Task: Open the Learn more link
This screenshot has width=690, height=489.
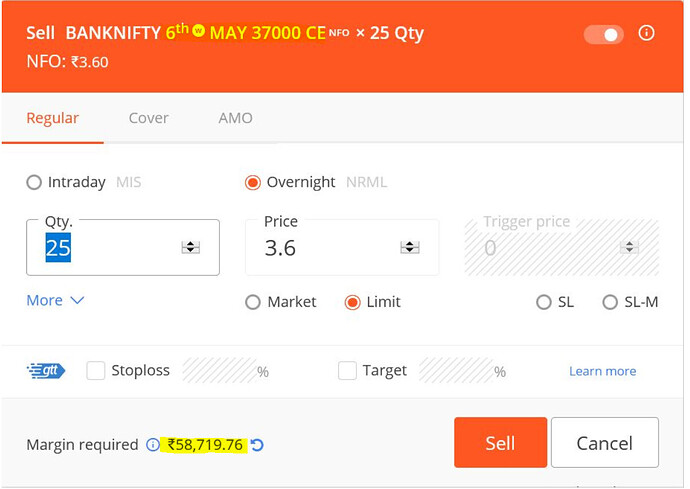Action: [602, 371]
